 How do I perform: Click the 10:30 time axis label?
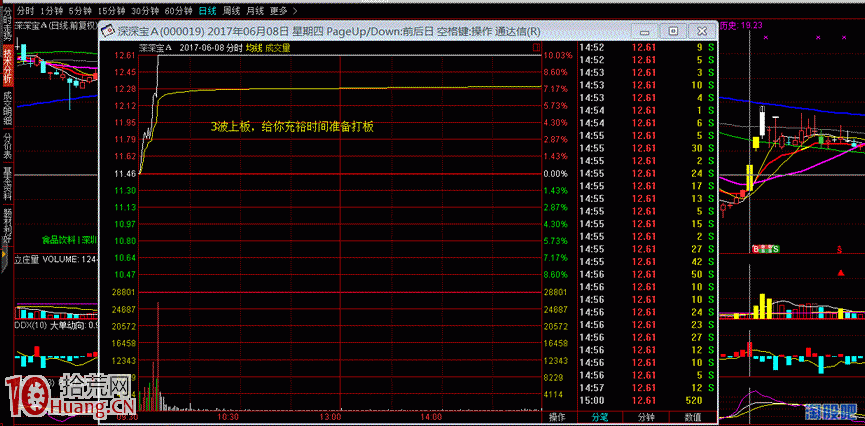tap(228, 417)
